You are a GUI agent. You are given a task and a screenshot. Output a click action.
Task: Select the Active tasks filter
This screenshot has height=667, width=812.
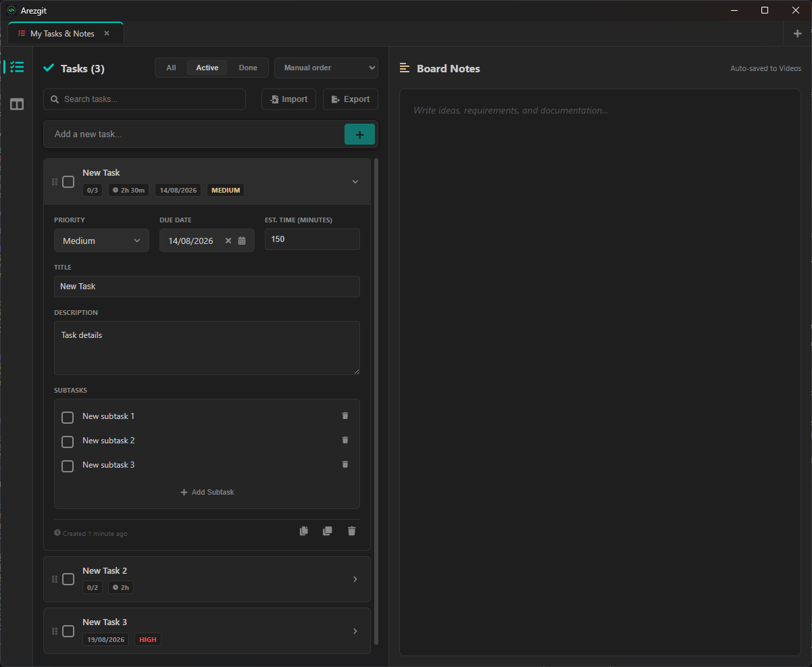(x=207, y=68)
